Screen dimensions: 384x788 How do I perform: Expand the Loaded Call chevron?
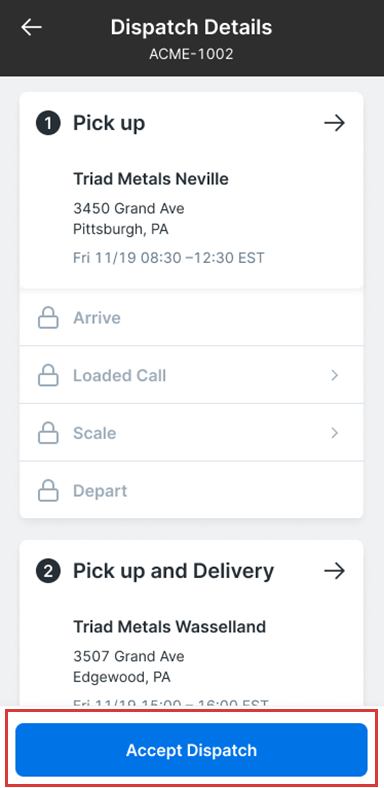pyautogui.click(x=335, y=375)
